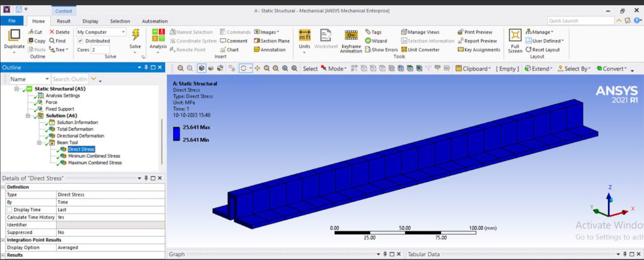
Task: Open the Analysis icon in the Insert group
Action: [158, 35]
